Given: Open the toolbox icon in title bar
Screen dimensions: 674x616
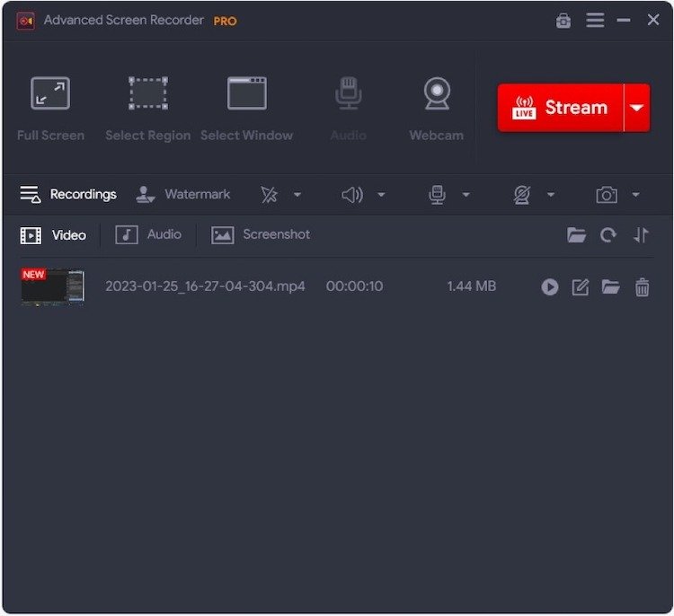Looking at the screenshot, I should pyautogui.click(x=563, y=20).
